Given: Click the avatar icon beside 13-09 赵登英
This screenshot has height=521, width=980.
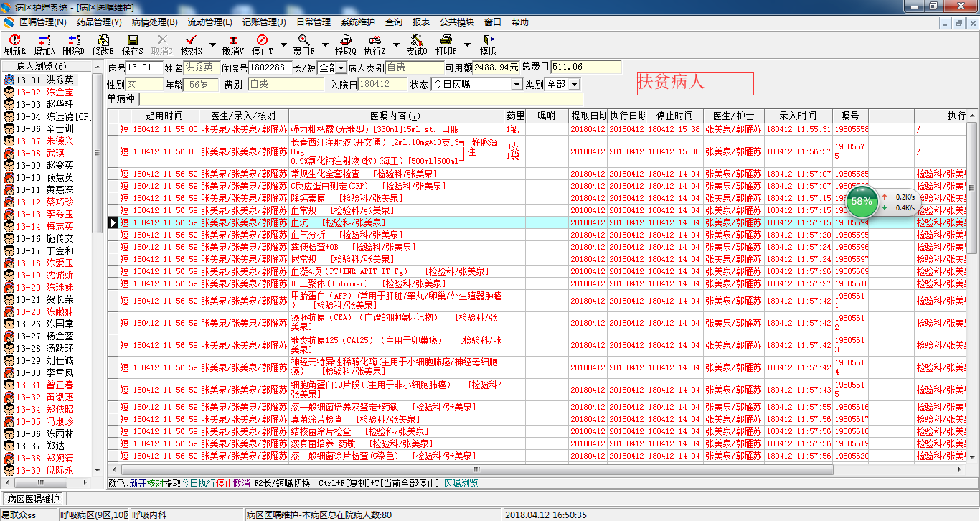Looking at the screenshot, I should coord(10,166).
